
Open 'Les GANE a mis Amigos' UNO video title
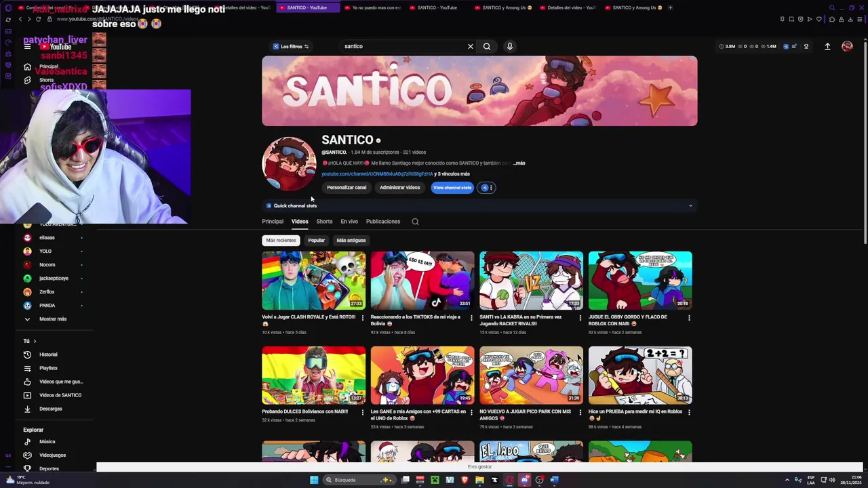(x=418, y=415)
